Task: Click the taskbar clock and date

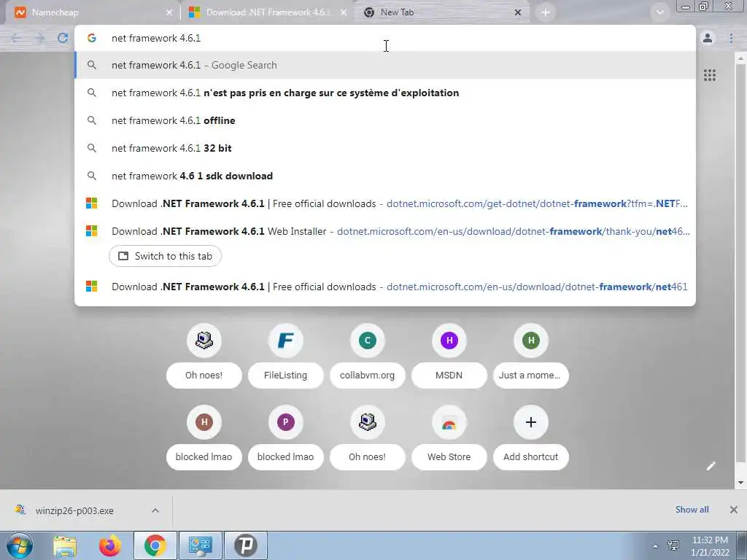Action: (x=710, y=546)
